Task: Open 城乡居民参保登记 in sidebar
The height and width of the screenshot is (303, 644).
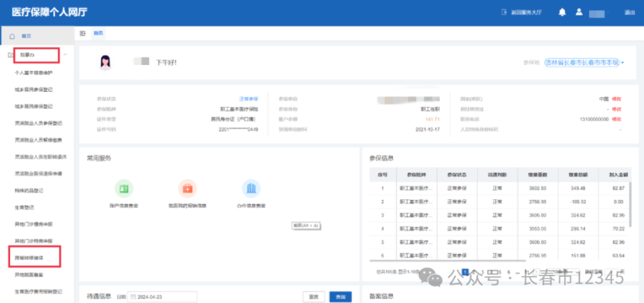Action: click(x=34, y=90)
